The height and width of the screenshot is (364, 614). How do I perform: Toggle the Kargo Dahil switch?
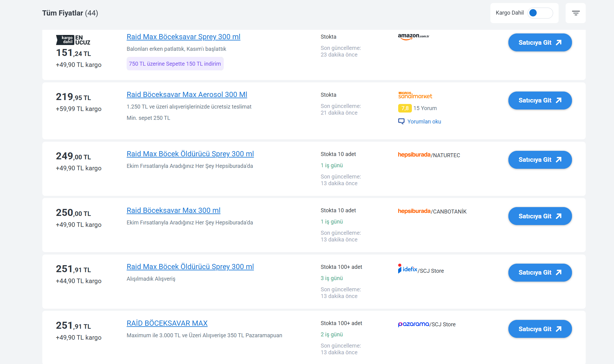coord(540,13)
